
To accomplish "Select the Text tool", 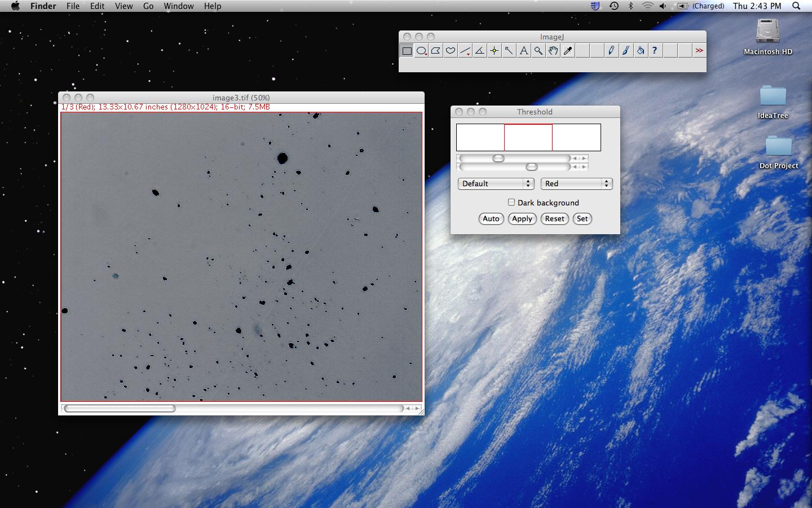I will pos(524,51).
